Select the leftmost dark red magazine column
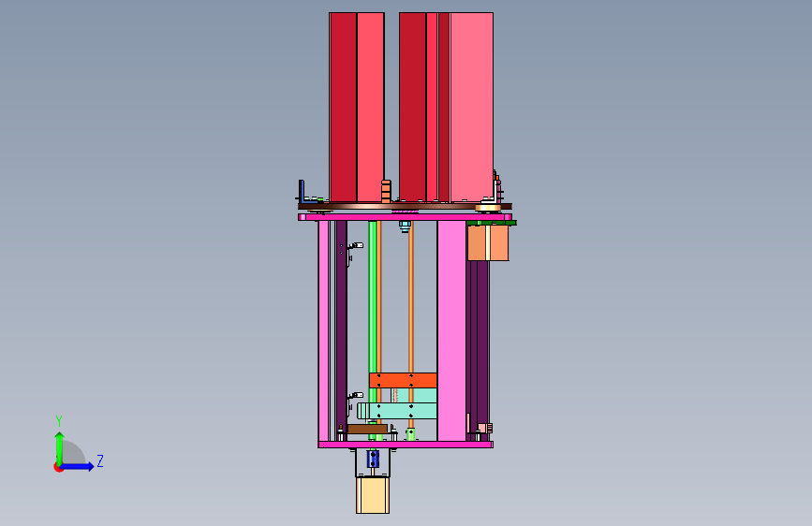 tap(343, 108)
